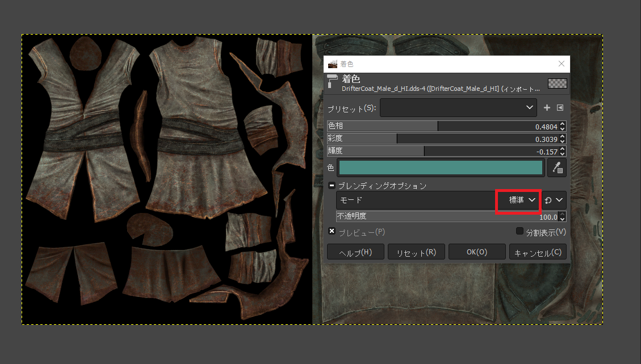
Task: Click the Colorize tool icon in dialog header
Action: pos(332,81)
